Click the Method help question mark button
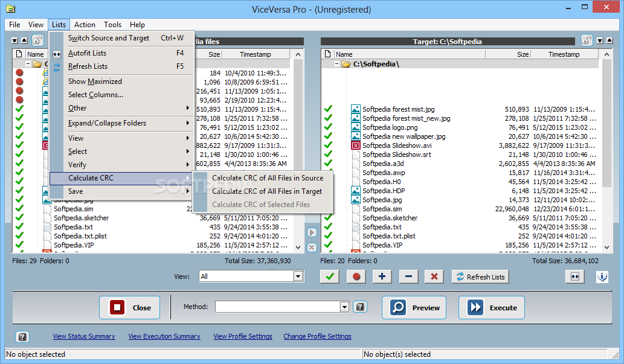Image resolution: width=624 pixels, height=364 pixels. point(360,307)
